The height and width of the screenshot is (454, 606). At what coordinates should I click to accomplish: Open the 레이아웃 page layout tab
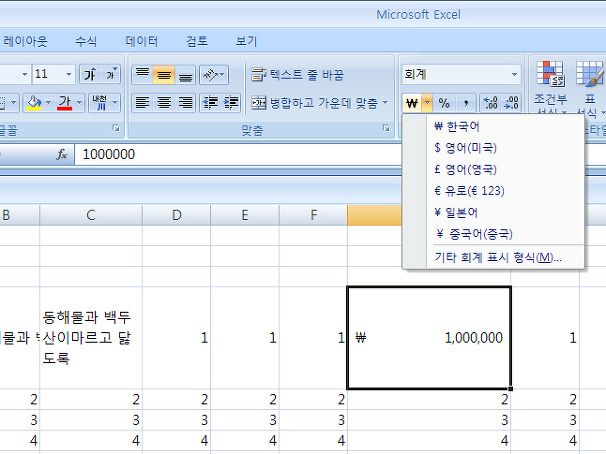point(25,41)
